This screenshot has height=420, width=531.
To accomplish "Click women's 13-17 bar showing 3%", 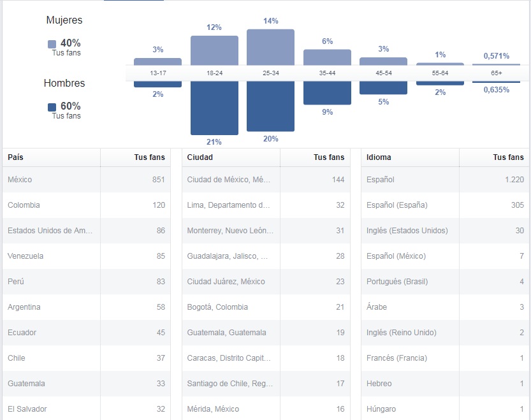I will (158, 62).
